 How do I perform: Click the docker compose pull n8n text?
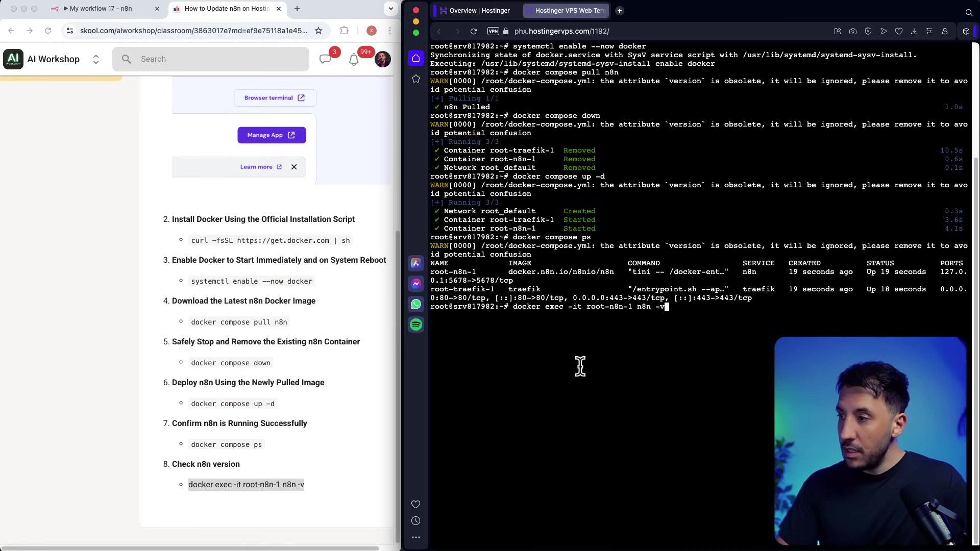click(239, 322)
